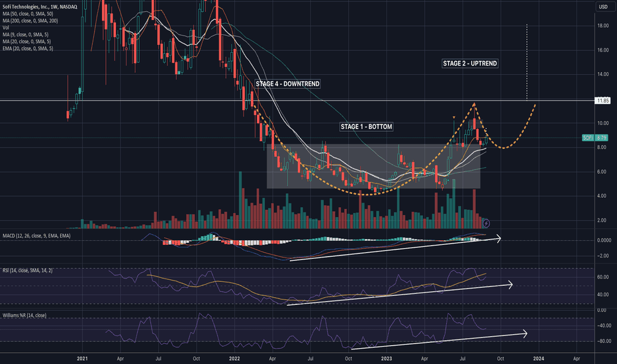Click the -80.00 Williams %R axis value

[x=604, y=341]
